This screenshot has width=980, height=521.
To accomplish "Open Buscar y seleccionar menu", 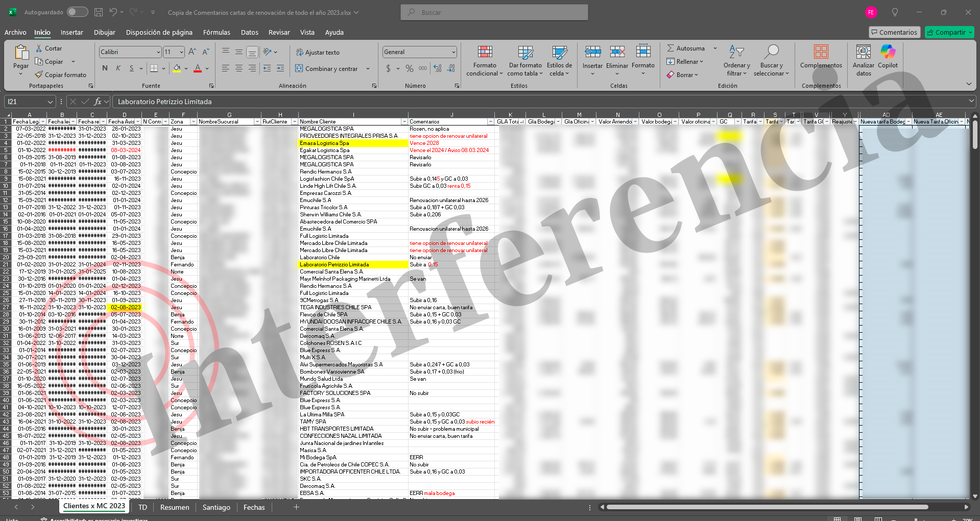I will pos(771,61).
